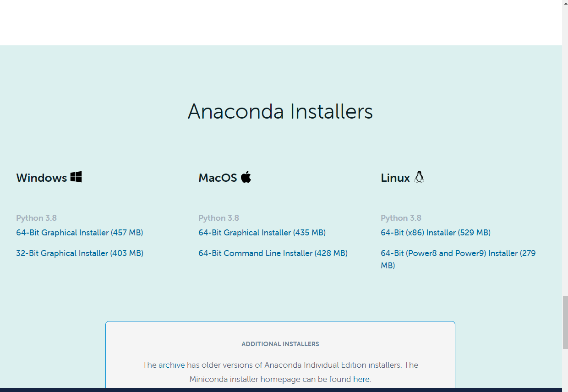Download MacOS 64-Bit Command Line Installer
This screenshot has height=392, width=568.
click(x=273, y=253)
